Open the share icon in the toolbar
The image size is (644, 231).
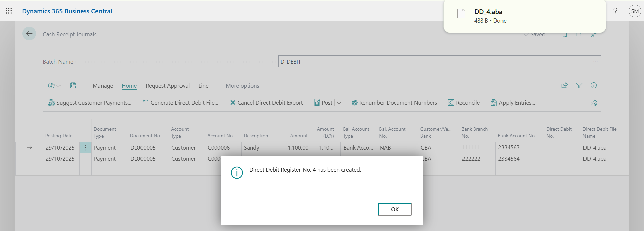[x=565, y=86]
